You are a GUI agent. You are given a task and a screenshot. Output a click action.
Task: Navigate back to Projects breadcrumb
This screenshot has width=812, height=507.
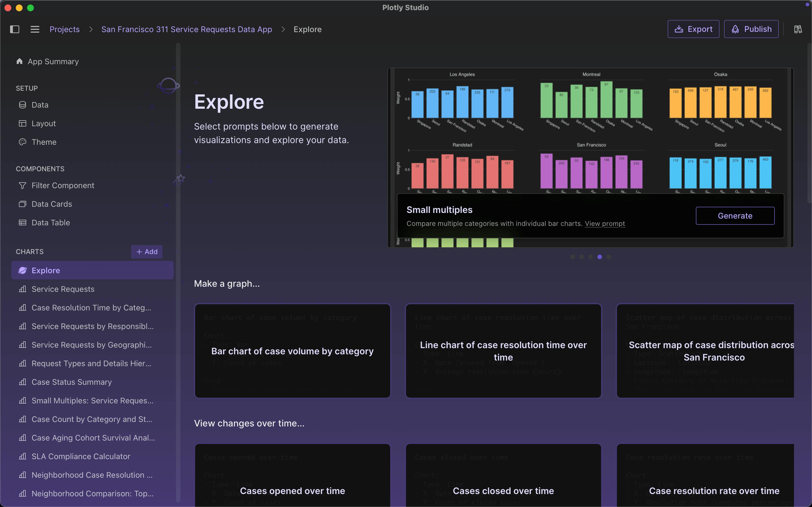[x=64, y=29]
